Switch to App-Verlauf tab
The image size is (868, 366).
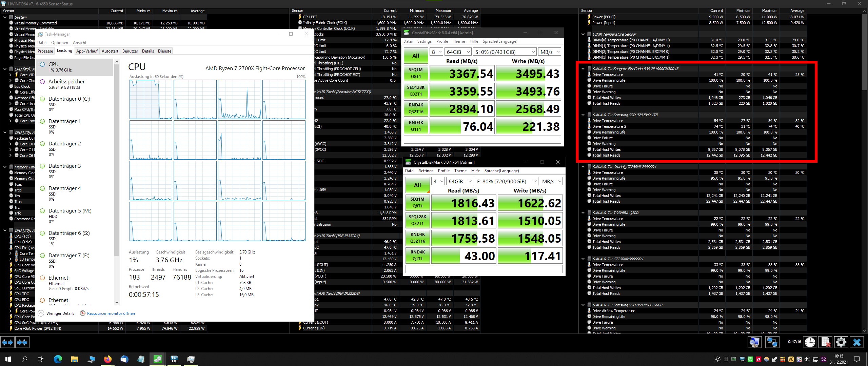click(x=87, y=51)
